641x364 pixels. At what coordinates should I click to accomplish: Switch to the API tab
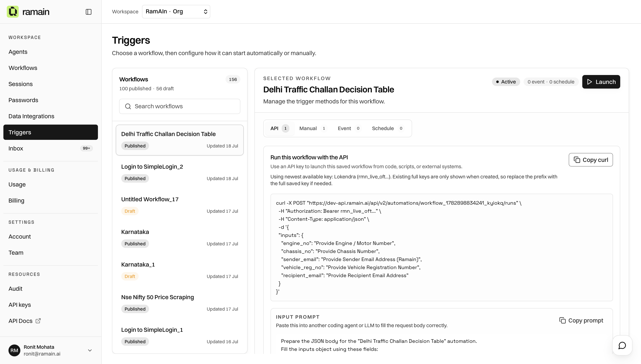click(x=280, y=128)
